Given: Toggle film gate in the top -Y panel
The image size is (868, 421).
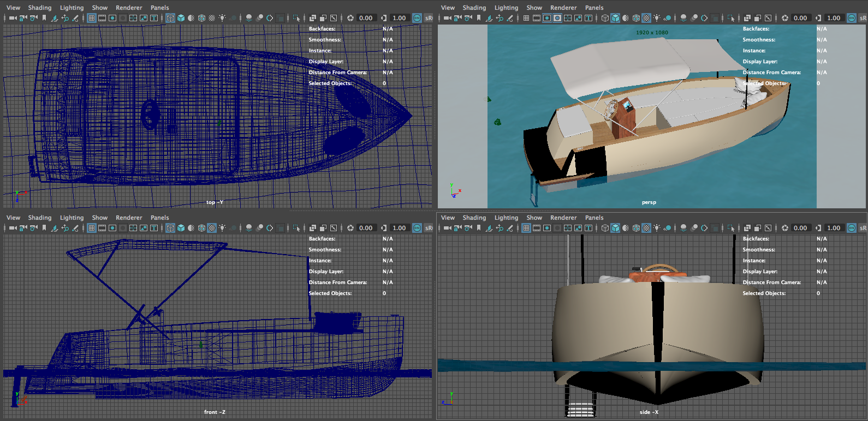Looking at the screenshot, I should (102, 18).
